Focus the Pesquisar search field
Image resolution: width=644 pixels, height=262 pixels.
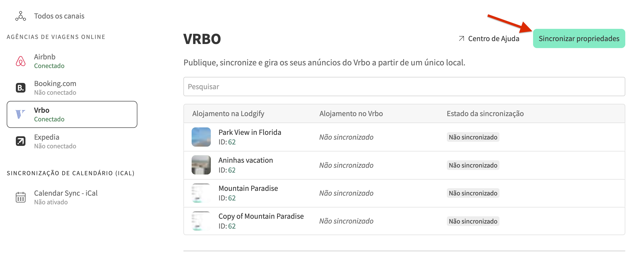[x=404, y=87]
